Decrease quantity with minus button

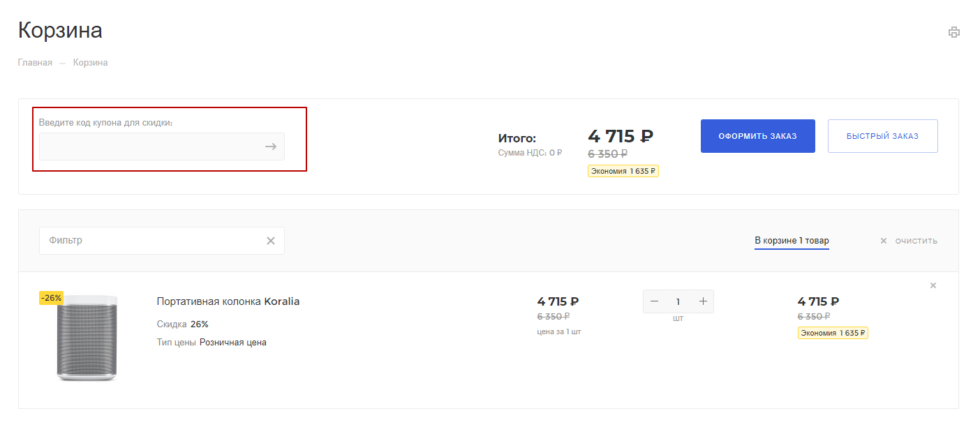click(654, 301)
